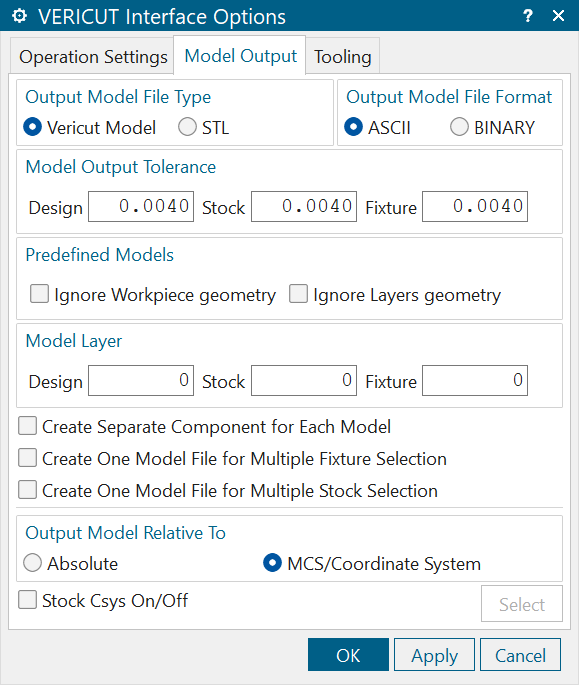579x685 pixels.
Task: Open help via the question mark icon
Action: point(528,16)
